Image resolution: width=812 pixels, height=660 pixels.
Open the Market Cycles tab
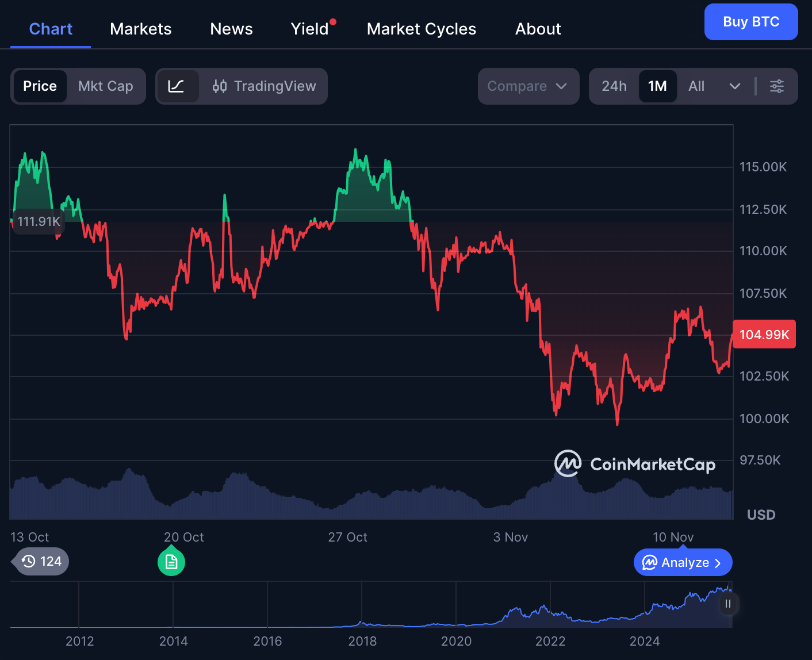pyautogui.click(x=421, y=29)
